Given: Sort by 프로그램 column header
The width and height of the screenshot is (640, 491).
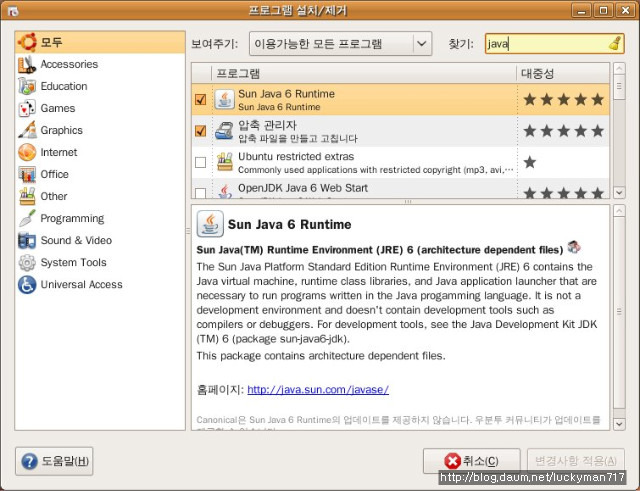Looking at the screenshot, I should pos(364,73).
